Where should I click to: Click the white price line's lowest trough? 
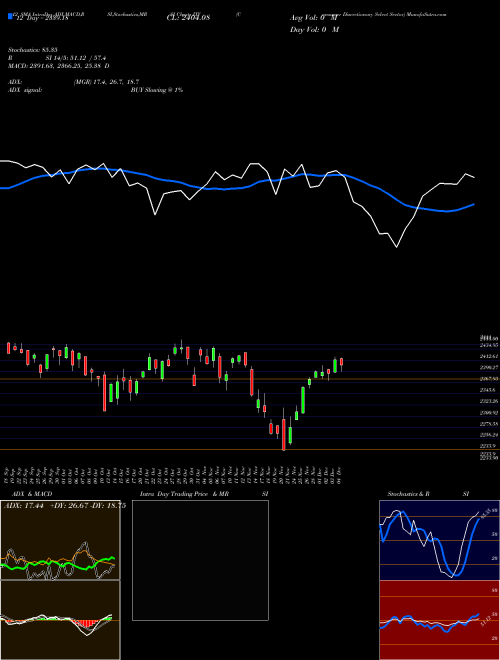[x=396, y=247]
